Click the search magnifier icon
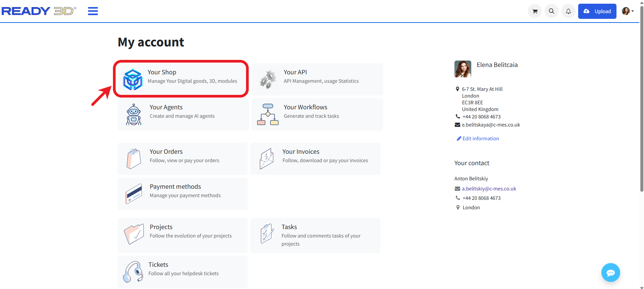 point(552,11)
